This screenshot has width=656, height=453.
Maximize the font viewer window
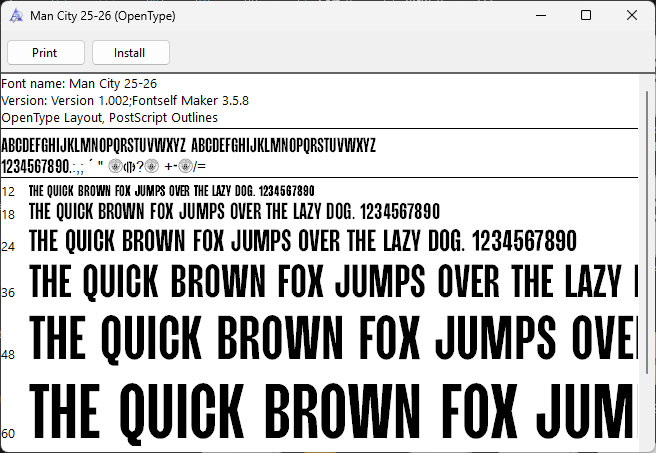coord(586,15)
